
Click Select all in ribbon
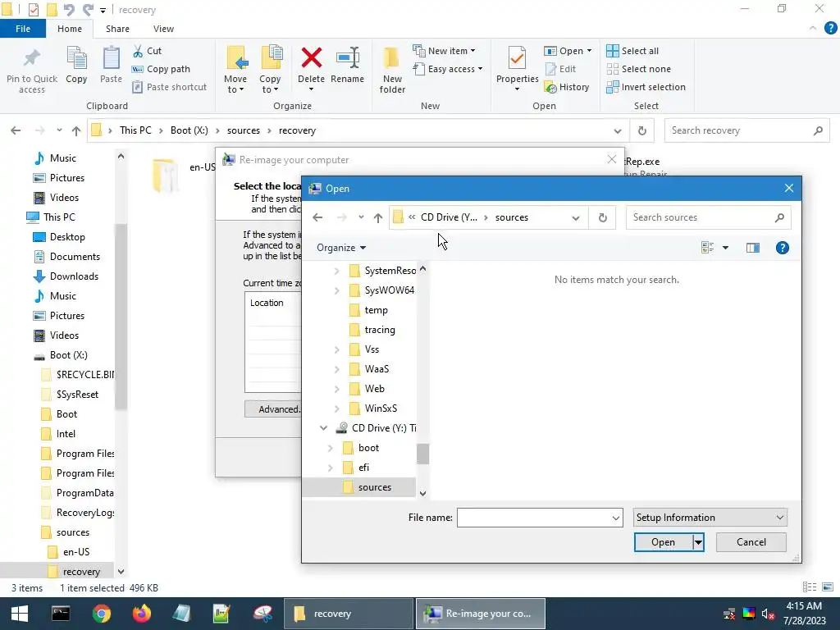click(632, 51)
